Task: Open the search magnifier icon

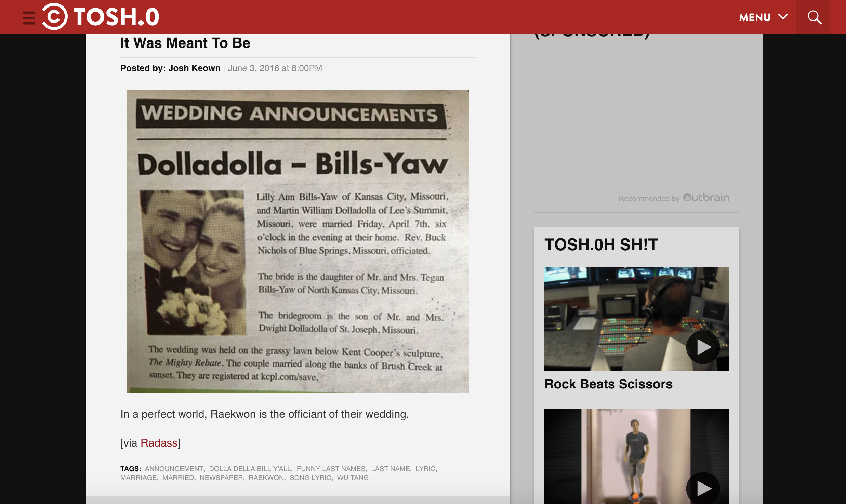Action: point(814,17)
